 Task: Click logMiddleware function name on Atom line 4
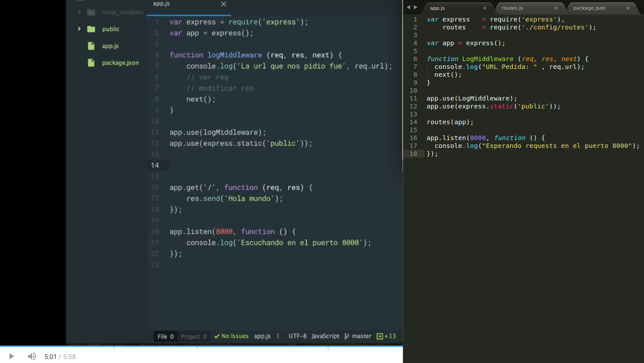pyautogui.click(x=235, y=55)
